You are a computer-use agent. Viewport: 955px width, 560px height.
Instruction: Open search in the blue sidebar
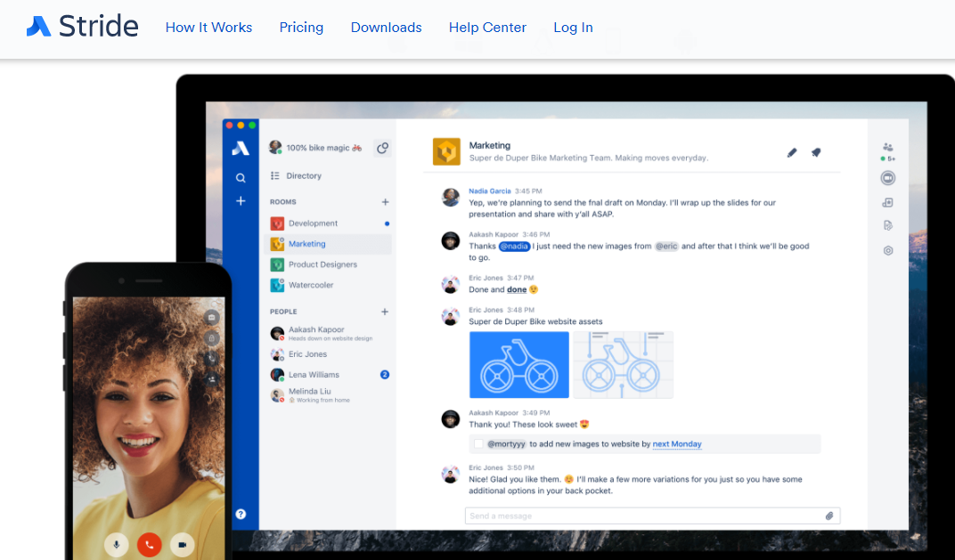(241, 178)
